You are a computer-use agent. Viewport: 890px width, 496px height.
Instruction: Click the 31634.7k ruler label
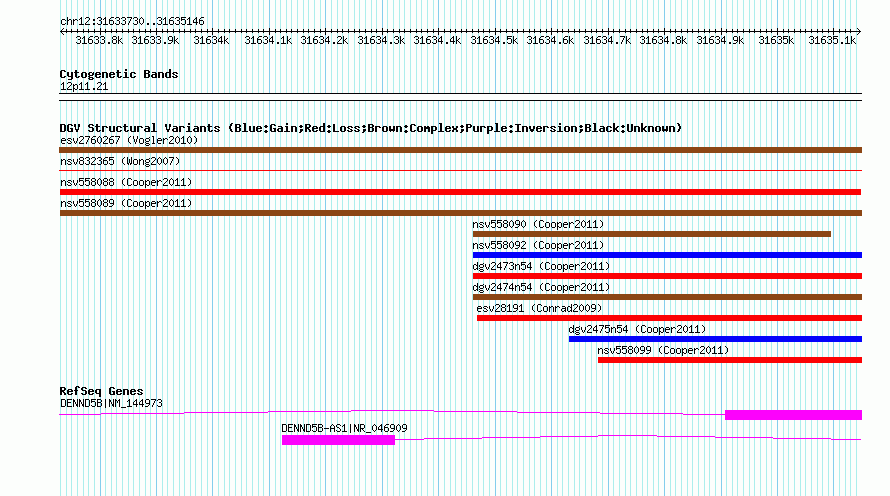(607, 40)
